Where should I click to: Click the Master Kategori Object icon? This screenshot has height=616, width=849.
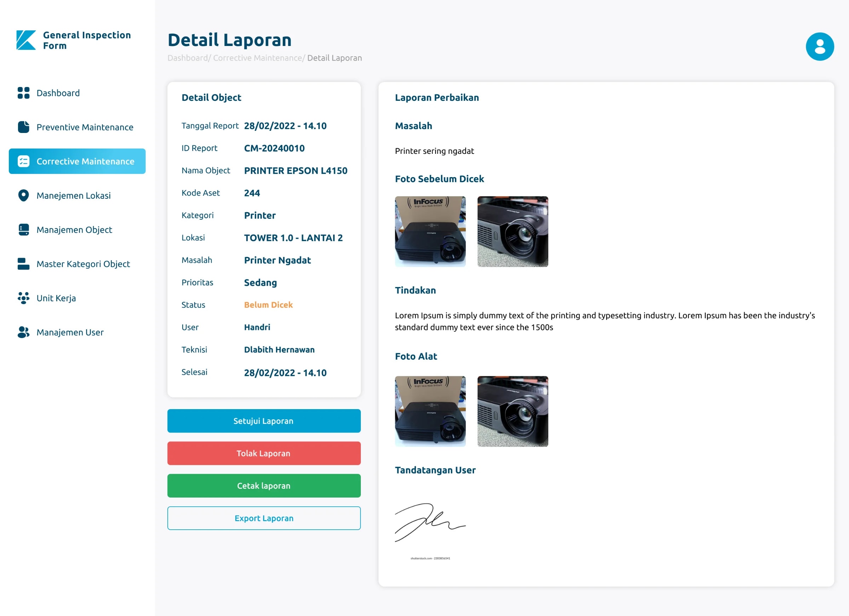pos(24,264)
